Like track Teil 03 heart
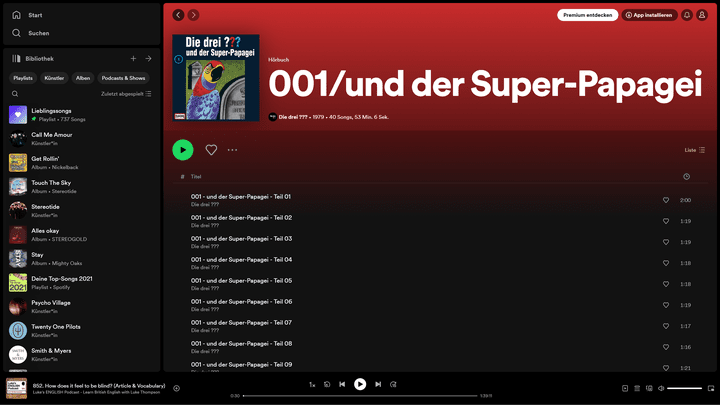This screenshot has height=405, width=720. pos(666,242)
